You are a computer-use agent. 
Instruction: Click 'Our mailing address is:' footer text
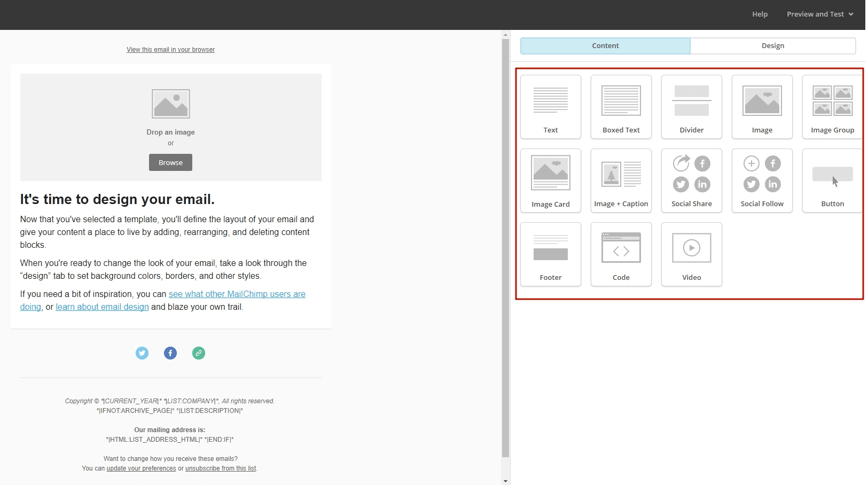tap(170, 430)
